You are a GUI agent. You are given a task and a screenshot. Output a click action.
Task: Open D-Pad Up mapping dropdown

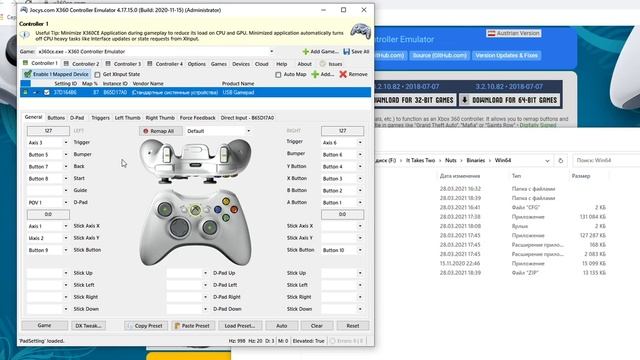[205, 273]
